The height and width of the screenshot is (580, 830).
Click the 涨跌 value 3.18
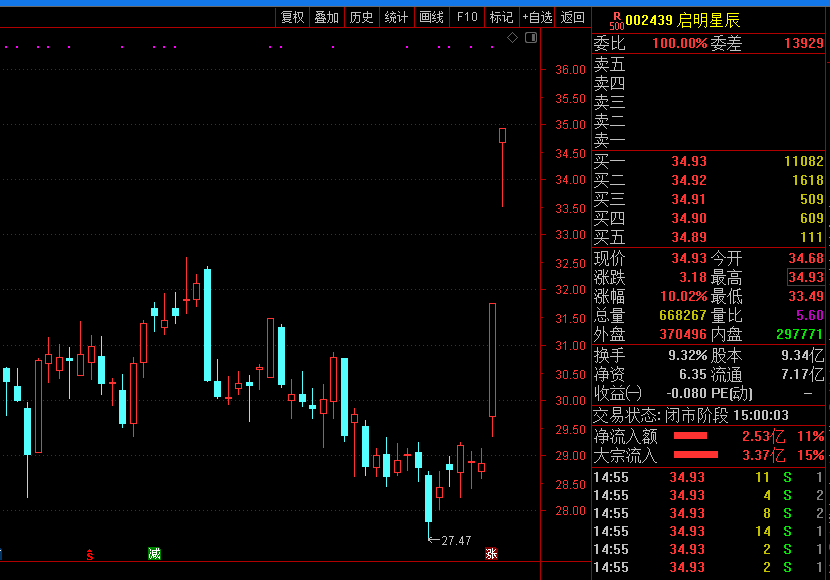(693, 277)
